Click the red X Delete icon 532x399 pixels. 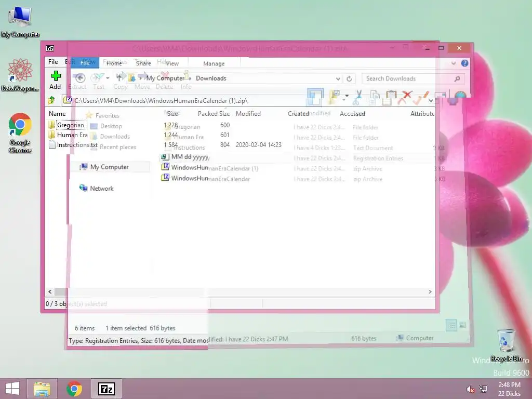[405, 98]
